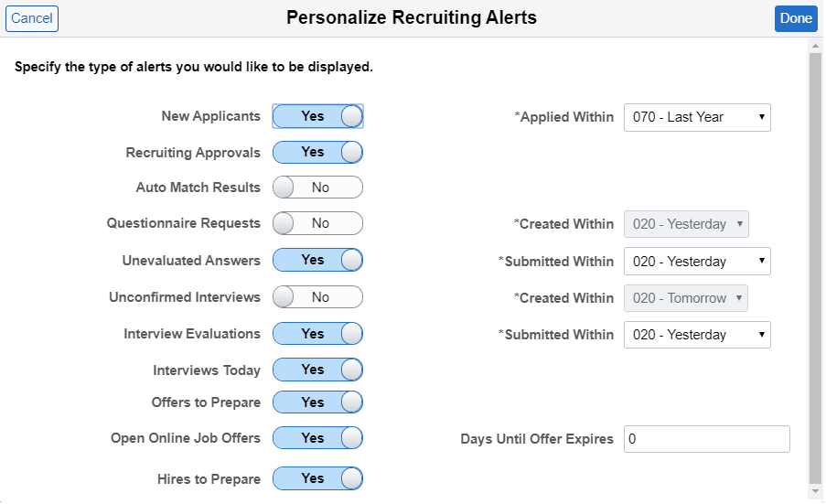Open Submitted Within for Interview Evaluations

pos(697,335)
